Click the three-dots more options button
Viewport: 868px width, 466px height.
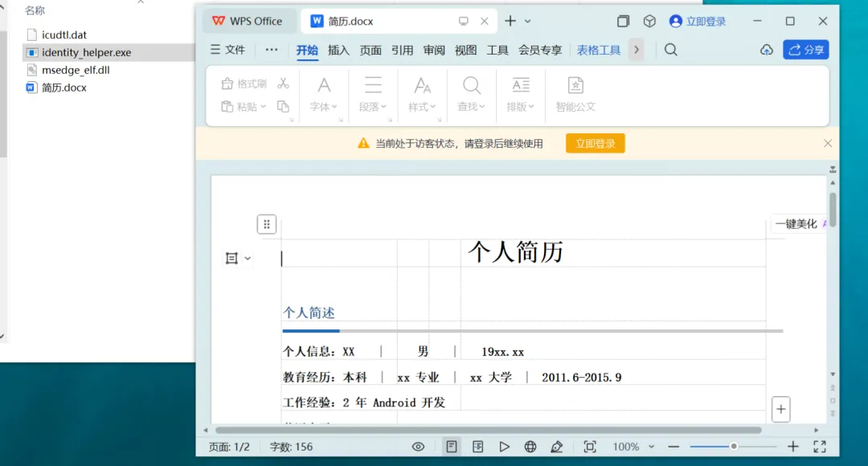coord(272,50)
